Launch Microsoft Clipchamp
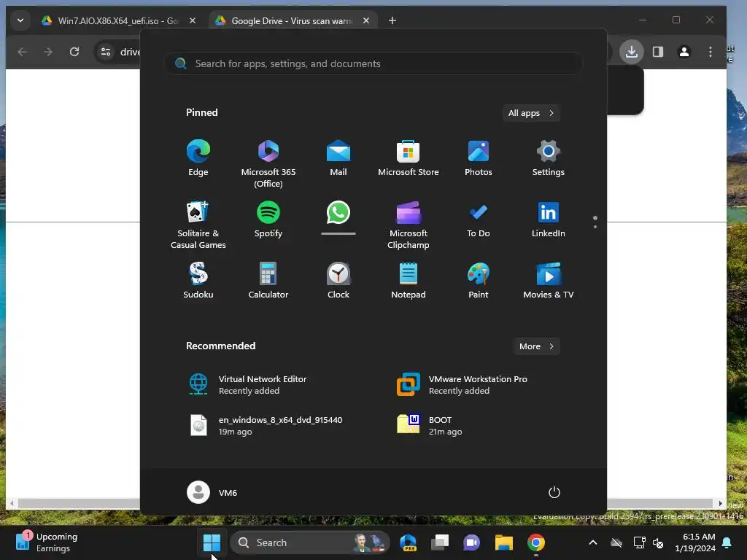 pyautogui.click(x=409, y=225)
